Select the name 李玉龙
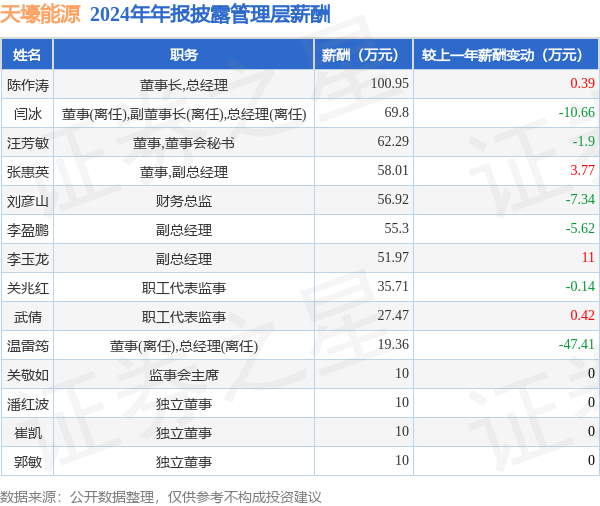The image size is (600, 506). click(x=28, y=259)
